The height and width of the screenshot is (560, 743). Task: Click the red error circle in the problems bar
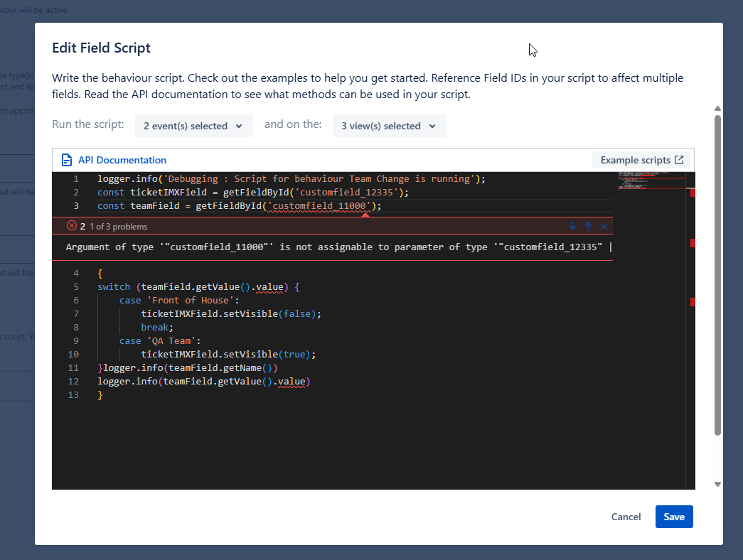70,226
